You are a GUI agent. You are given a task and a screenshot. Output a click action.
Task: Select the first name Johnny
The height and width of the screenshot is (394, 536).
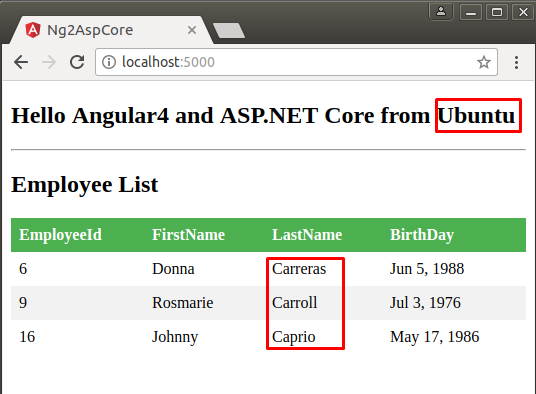(175, 337)
